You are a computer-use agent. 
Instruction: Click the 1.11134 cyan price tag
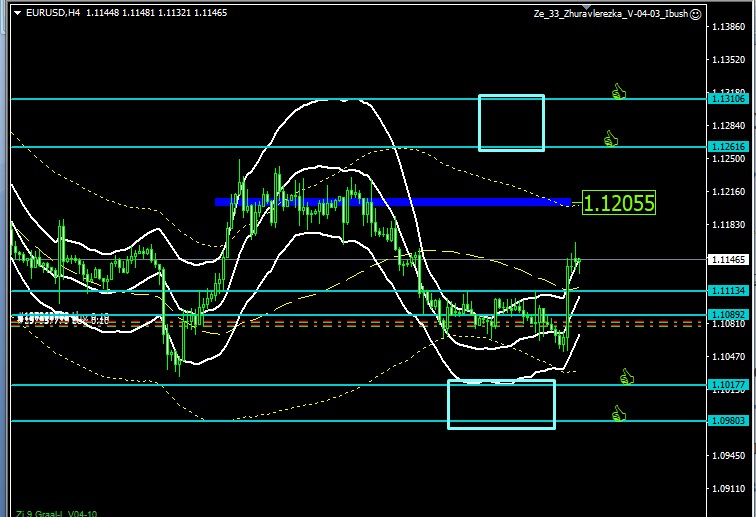tap(728, 290)
